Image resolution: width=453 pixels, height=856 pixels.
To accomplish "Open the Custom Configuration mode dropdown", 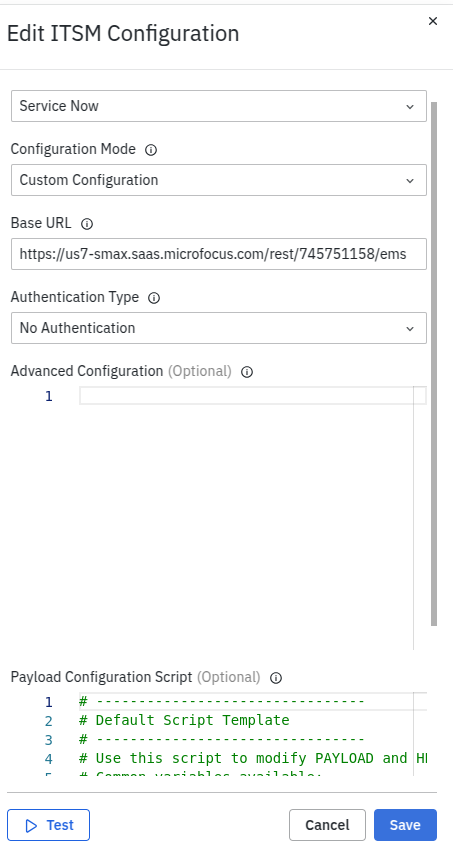I will tap(219, 180).
